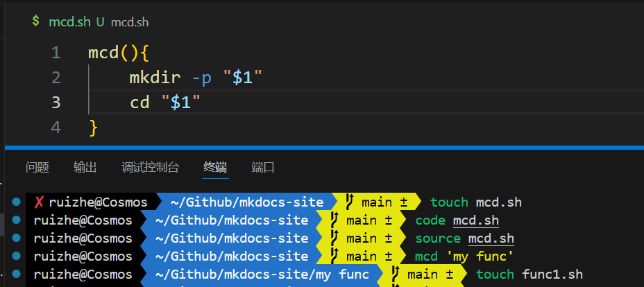Select the 调试控制台 (Debug Console) tab
The image size is (644, 287).
coord(150,167)
